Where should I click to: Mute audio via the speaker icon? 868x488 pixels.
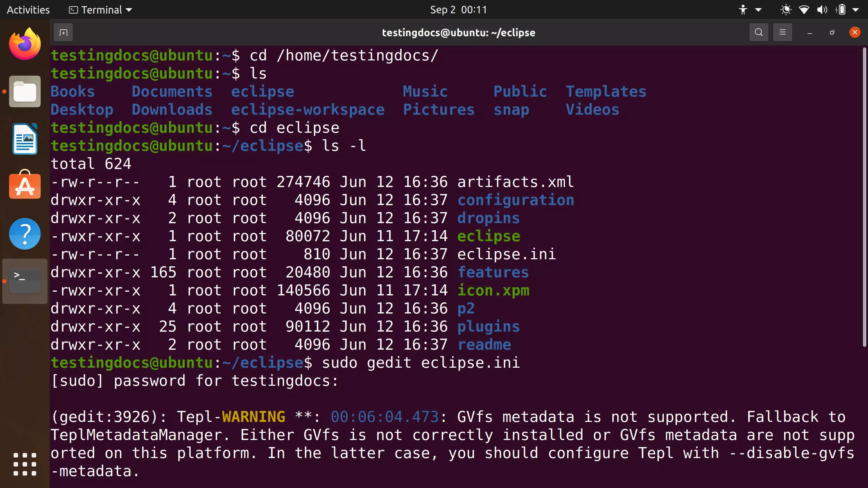click(822, 9)
